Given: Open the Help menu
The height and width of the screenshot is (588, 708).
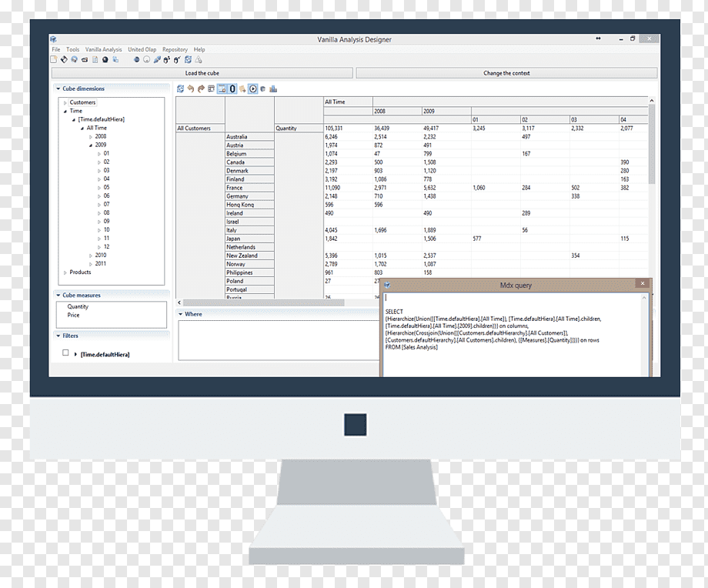Looking at the screenshot, I should pos(199,50).
